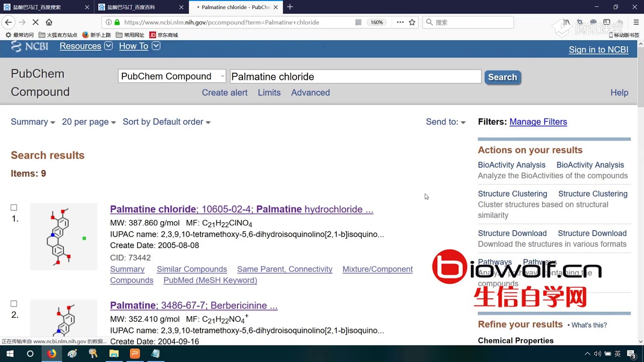Open Palmatine chloride result title link
Screen dimensions: 644x362
(242, 209)
